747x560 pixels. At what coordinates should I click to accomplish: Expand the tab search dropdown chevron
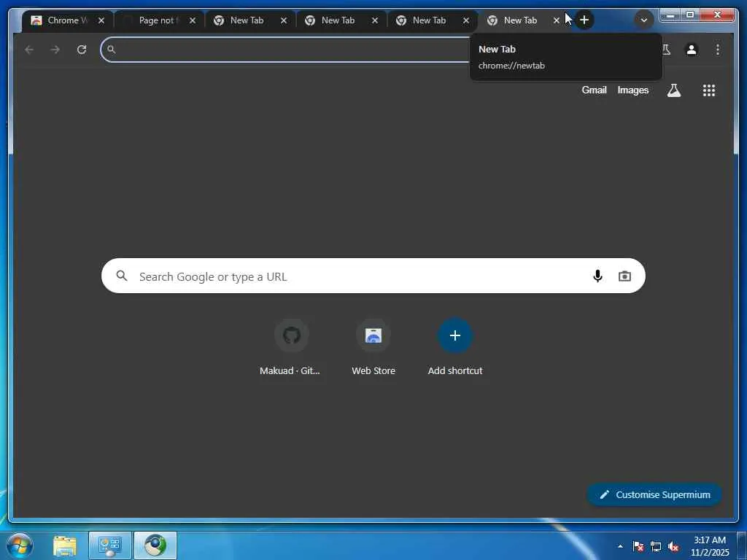643,20
